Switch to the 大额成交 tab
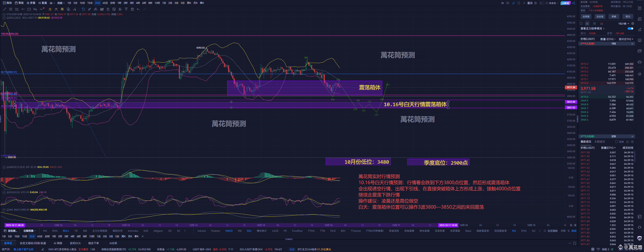Viewport: 644px width, 252px height. (600, 142)
